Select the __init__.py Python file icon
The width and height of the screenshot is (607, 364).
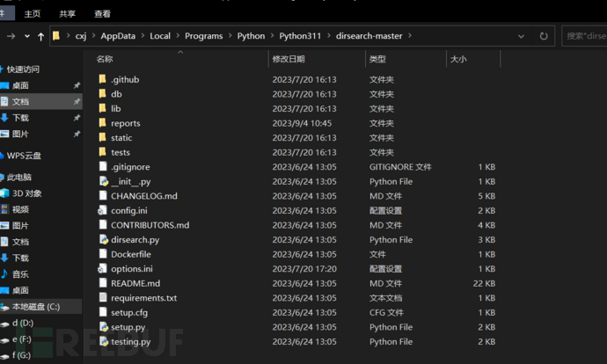point(103,181)
